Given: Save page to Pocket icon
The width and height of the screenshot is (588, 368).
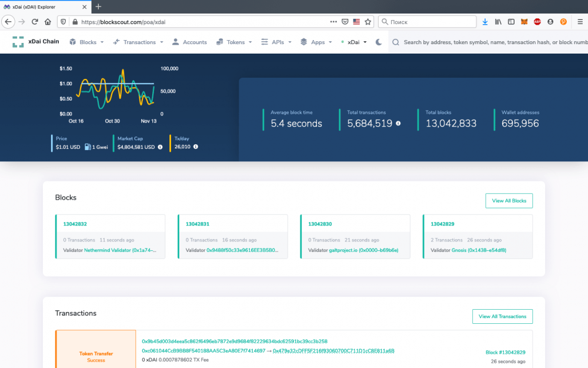Looking at the screenshot, I should click(345, 22).
